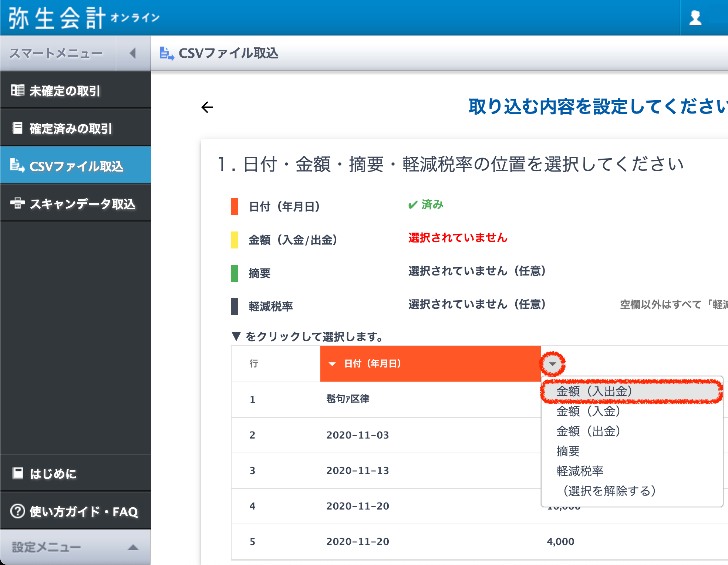Choose 金額(入金) option
Viewport: 728px width, 565px height.
[x=588, y=411]
